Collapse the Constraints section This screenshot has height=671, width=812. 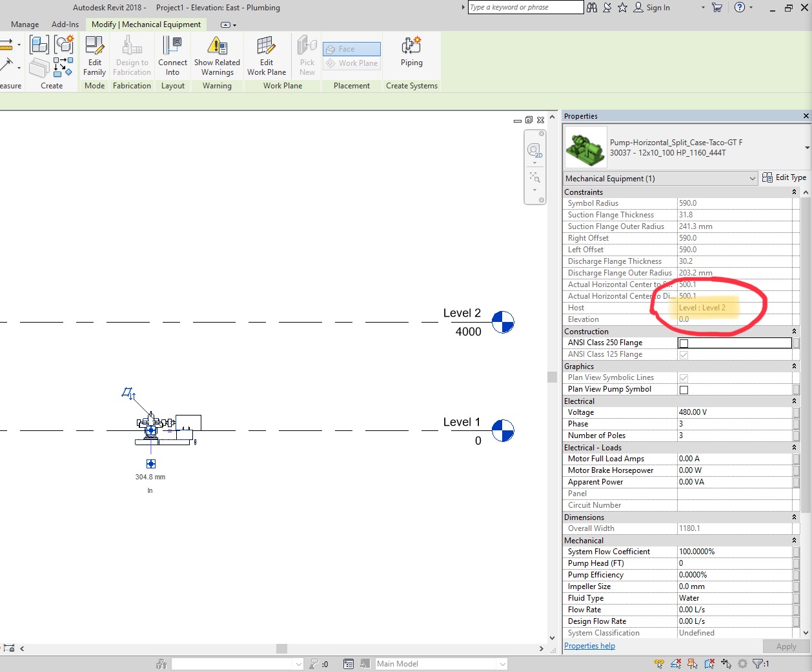pos(794,192)
